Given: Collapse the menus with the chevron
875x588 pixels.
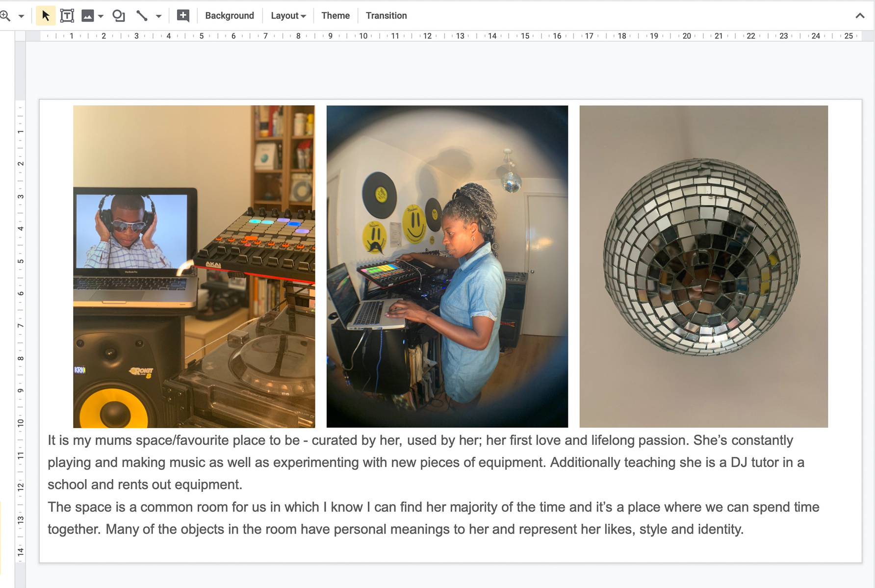Looking at the screenshot, I should point(860,16).
